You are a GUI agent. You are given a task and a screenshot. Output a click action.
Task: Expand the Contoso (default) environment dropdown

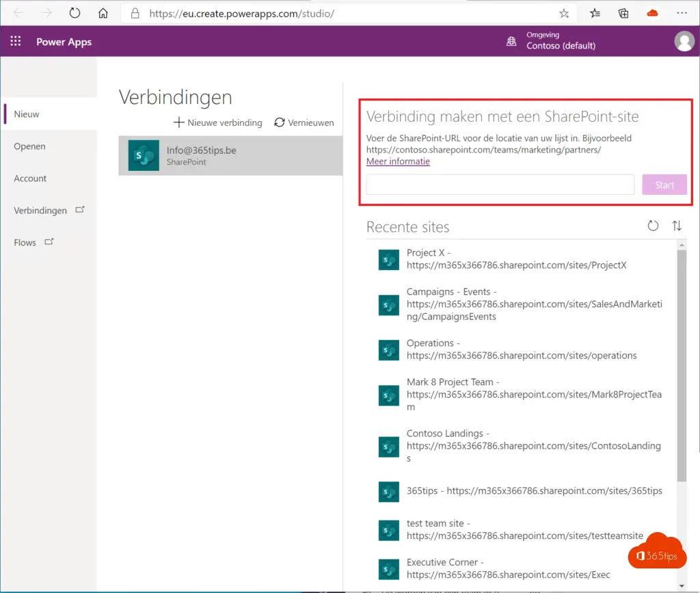pyautogui.click(x=561, y=46)
